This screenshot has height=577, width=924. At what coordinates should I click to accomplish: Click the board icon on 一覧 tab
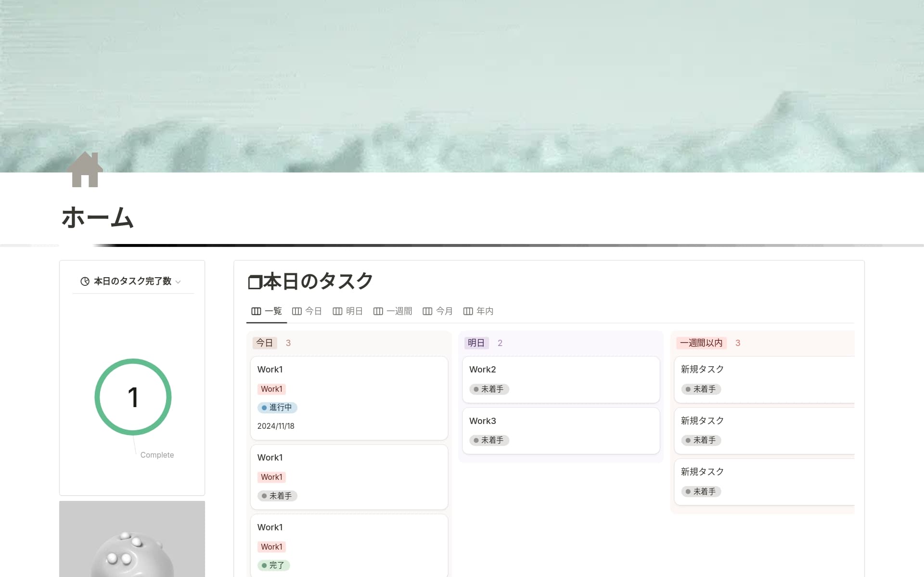pos(256,311)
